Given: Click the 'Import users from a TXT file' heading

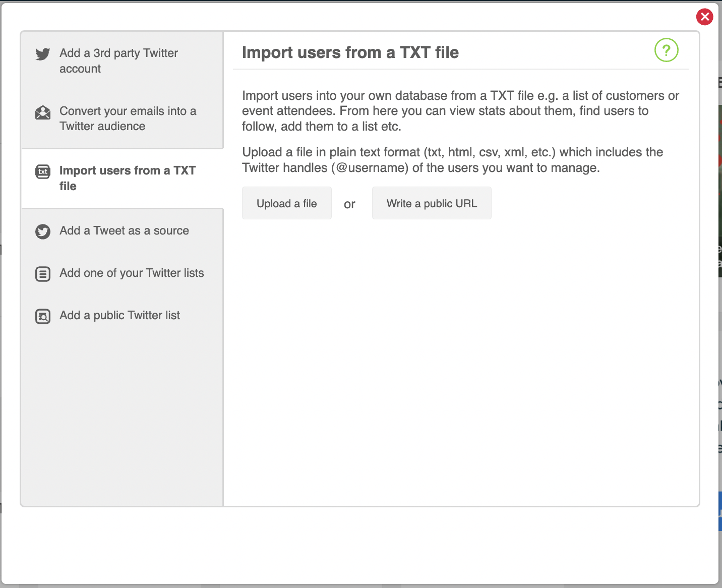Looking at the screenshot, I should [x=350, y=52].
